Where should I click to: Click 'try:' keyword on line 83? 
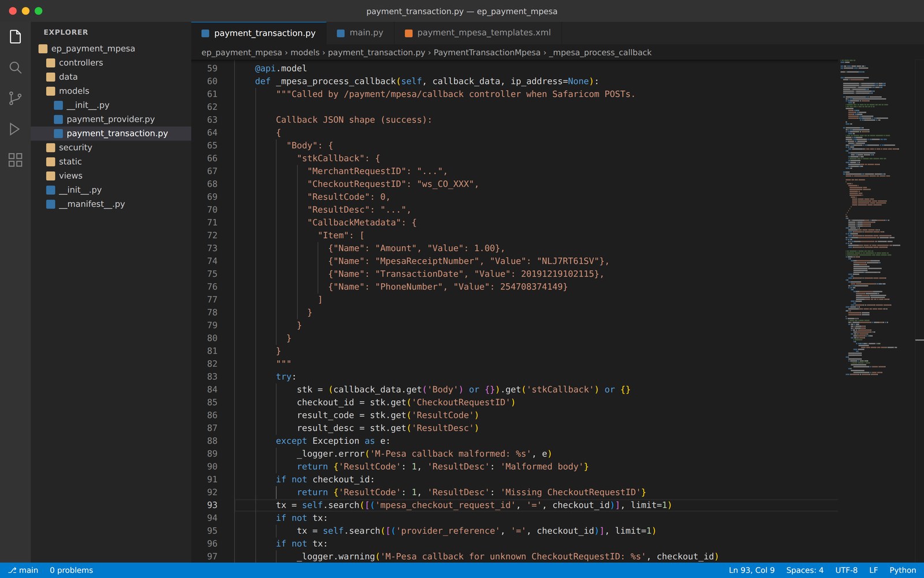(x=286, y=377)
